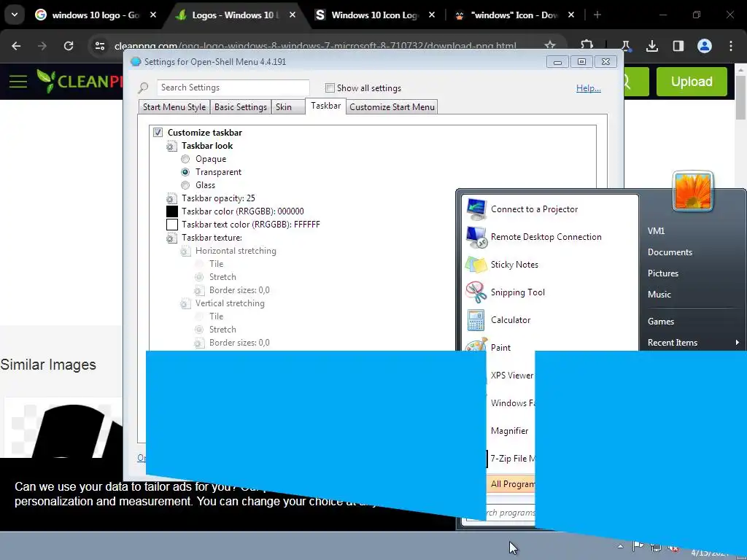Viewport: 747px width, 560px height.
Task: Open tab search dropdown in Chrome
Action: pyautogui.click(x=15, y=15)
